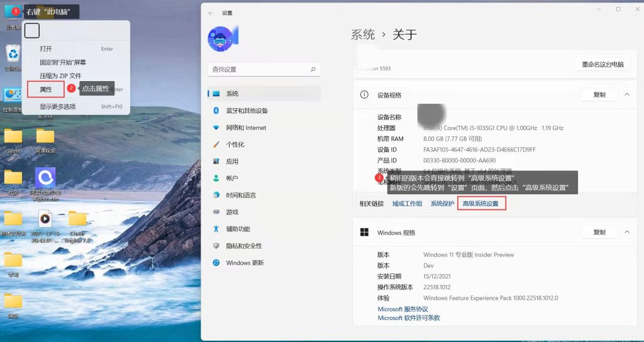Choose 打开 in the context menu
This screenshot has height=342, width=644.
pyautogui.click(x=76, y=48)
